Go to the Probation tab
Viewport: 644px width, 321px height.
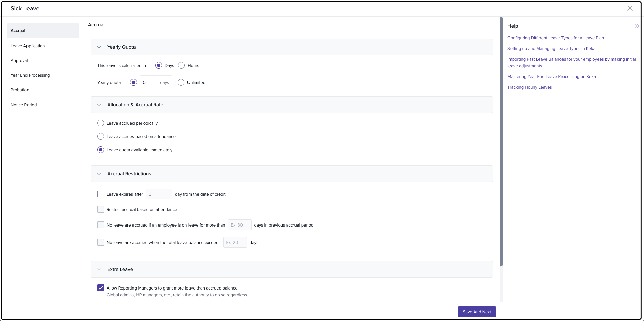(x=20, y=90)
